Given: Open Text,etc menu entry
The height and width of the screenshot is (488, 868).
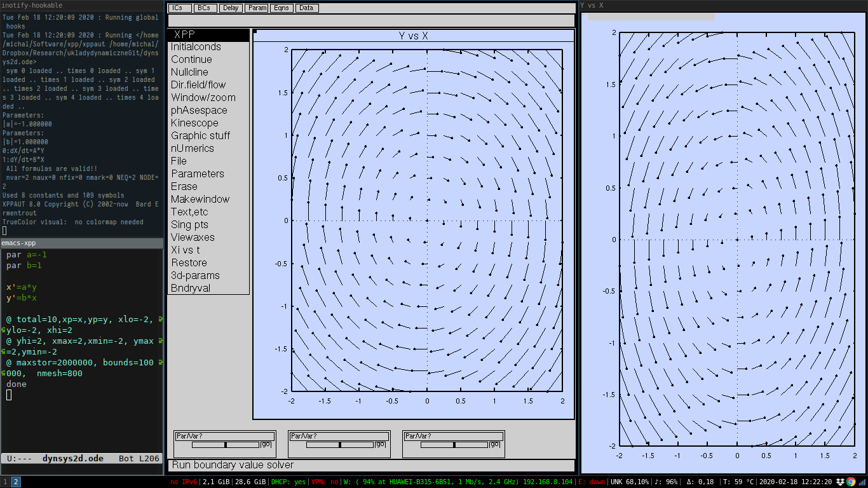Looking at the screenshot, I should pyautogui.click(x=208, y=212).
